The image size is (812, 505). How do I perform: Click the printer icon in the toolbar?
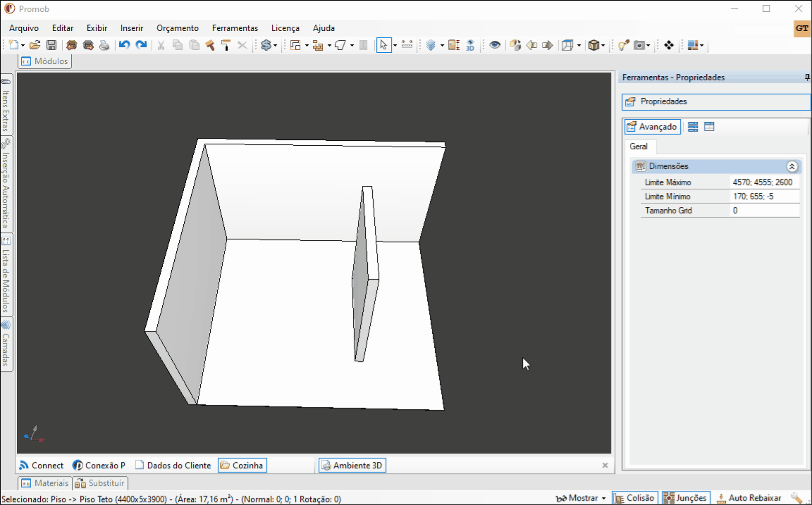tap(104, 45)
